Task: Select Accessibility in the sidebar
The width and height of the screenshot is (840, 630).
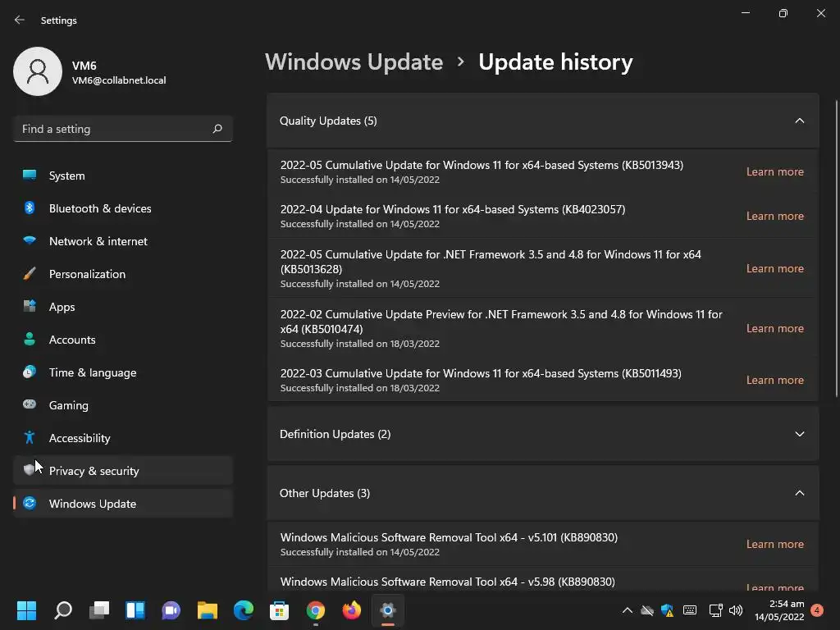Action: point(123,438)
